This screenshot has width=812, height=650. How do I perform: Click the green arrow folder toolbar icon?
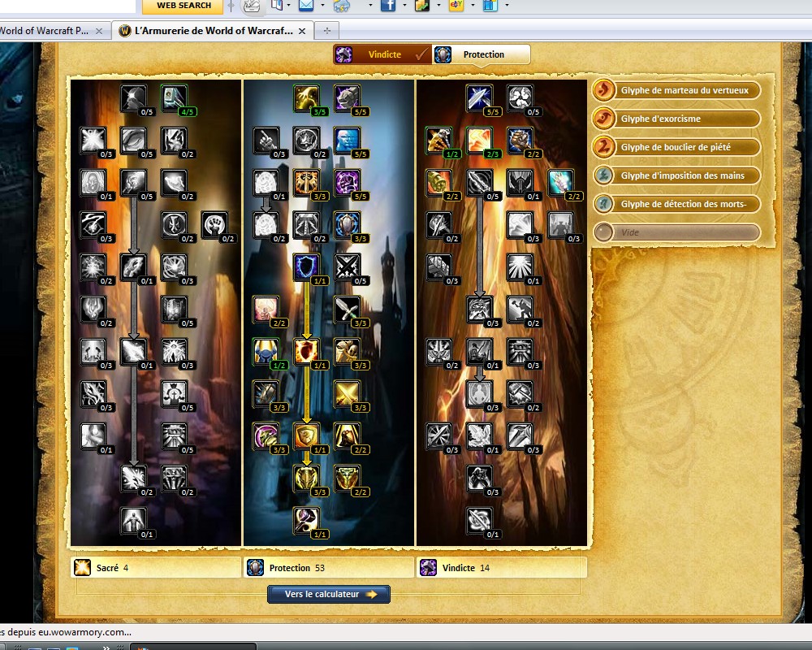422,6
